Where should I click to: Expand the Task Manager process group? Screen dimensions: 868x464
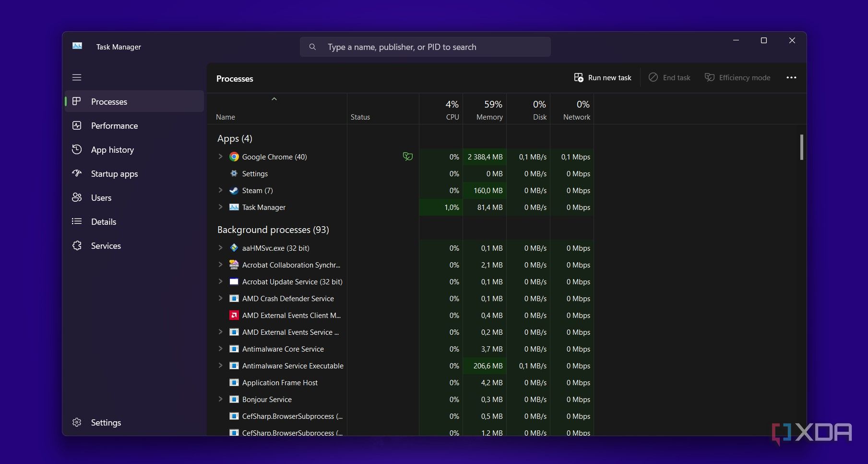(x=220, y=207)
